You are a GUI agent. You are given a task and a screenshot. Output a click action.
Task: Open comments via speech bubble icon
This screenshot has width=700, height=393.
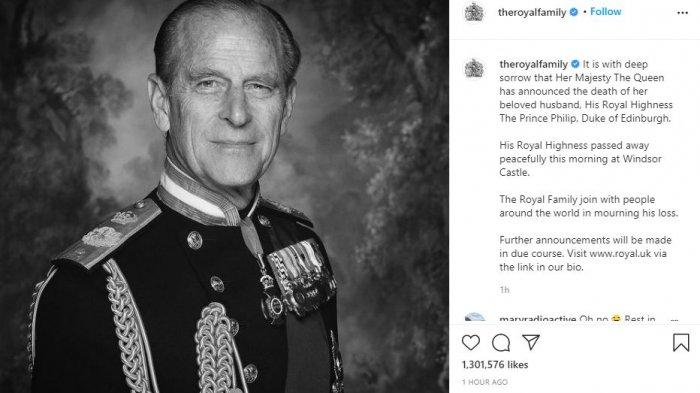point(501,343)
